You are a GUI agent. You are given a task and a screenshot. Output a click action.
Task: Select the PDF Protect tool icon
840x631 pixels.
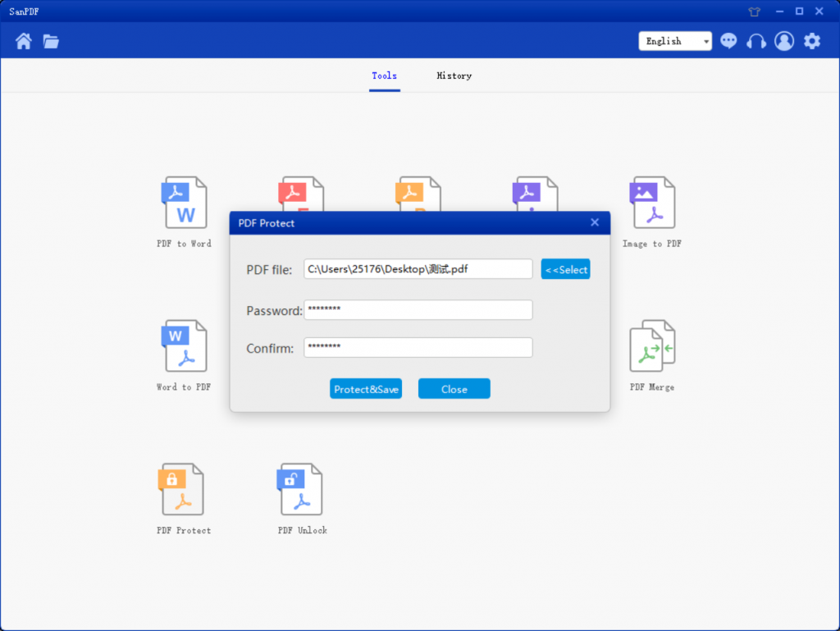[x=181, y=490]
